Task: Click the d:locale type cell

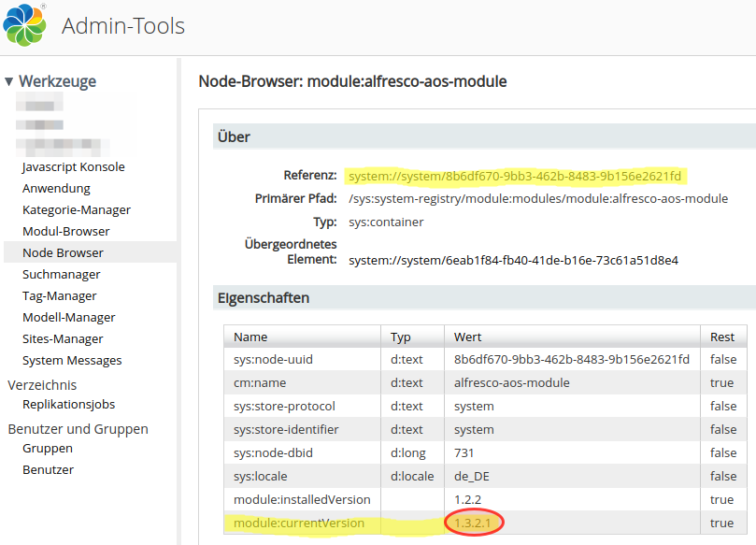Action: click(x=412, y=477)
